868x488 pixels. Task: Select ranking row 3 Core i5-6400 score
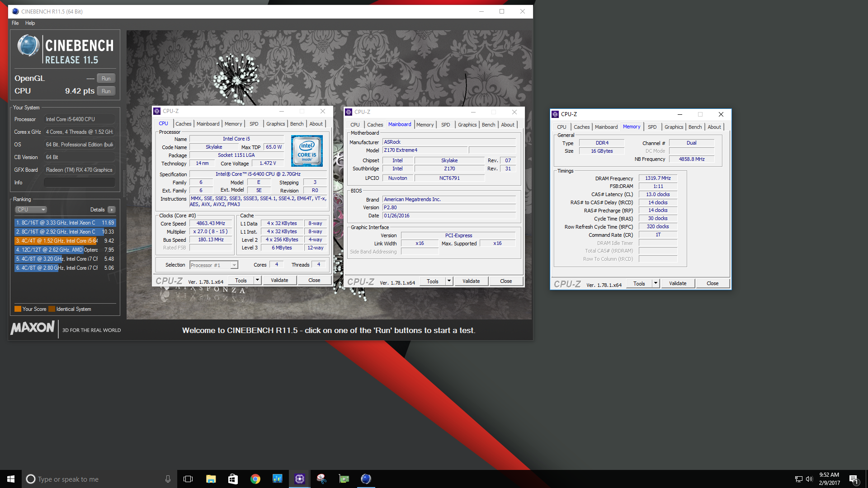tap(65, 241)
